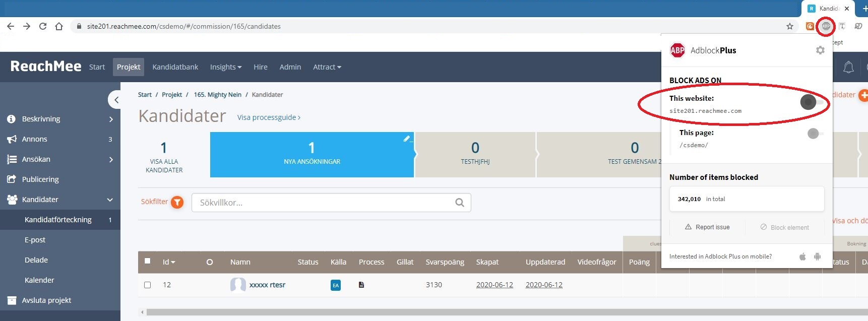Select Projekt in the top navigation

tap(129, 67)
